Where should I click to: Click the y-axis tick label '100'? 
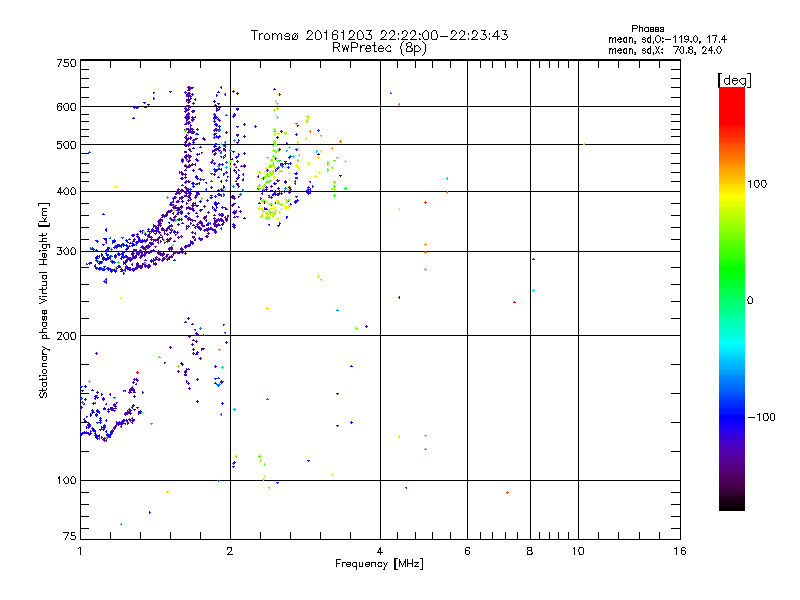(67, 481)
